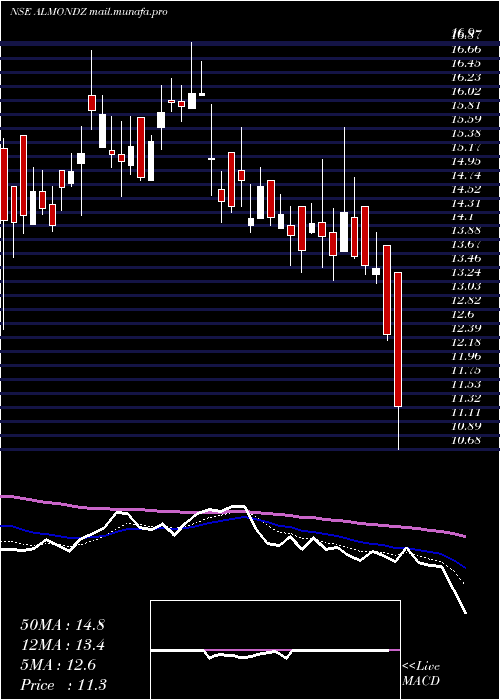The image size is (500, 700).
Task: Click the 11.32 price axis label
Action: pos(466,398)
